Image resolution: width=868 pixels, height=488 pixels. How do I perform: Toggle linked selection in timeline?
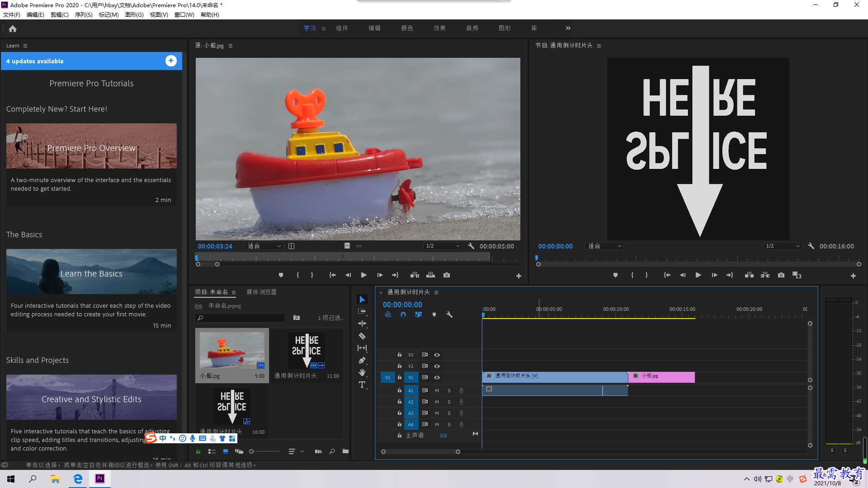[419, 314]
